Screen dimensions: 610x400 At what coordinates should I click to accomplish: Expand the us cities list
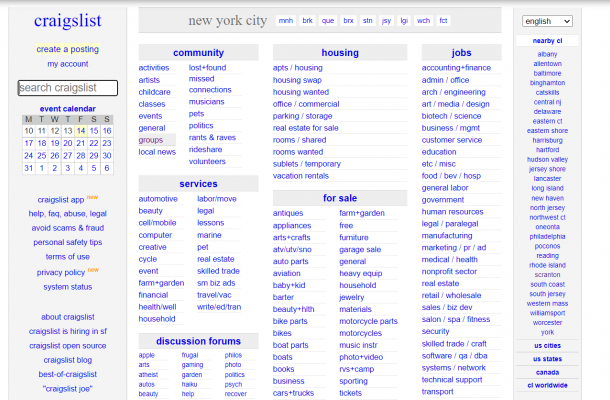point(547,345)
